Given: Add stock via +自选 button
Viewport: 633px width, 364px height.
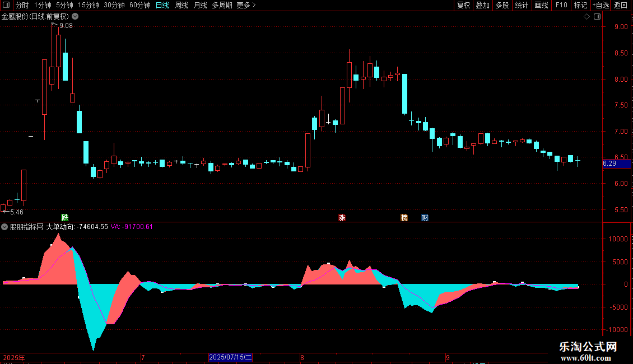Looking at the screenshot, I should point(601,5).
